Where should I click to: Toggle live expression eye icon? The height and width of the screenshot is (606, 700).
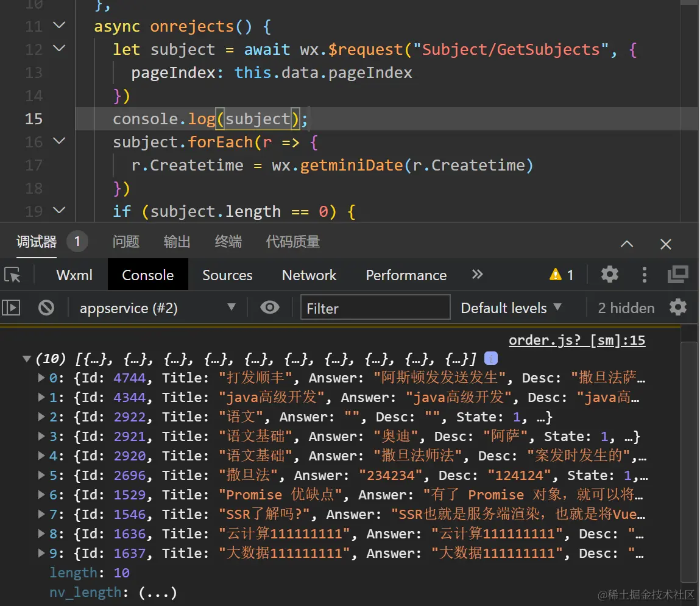[270, 308]
